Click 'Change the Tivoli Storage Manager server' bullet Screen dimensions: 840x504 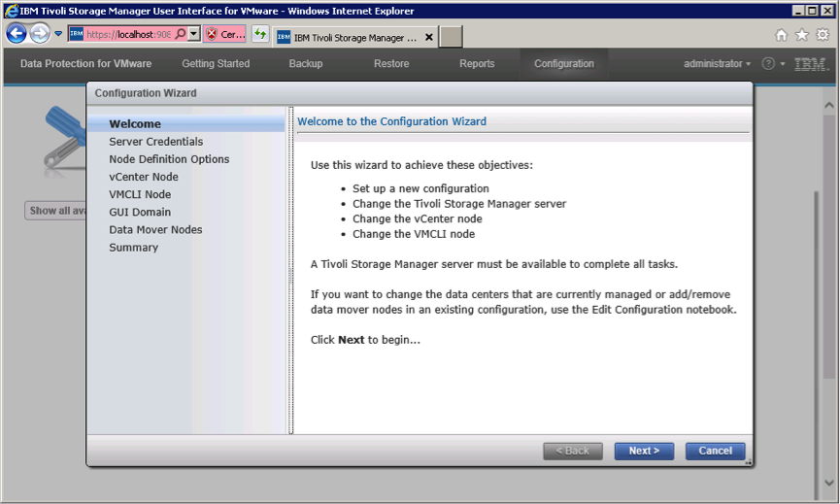[459, 204]
